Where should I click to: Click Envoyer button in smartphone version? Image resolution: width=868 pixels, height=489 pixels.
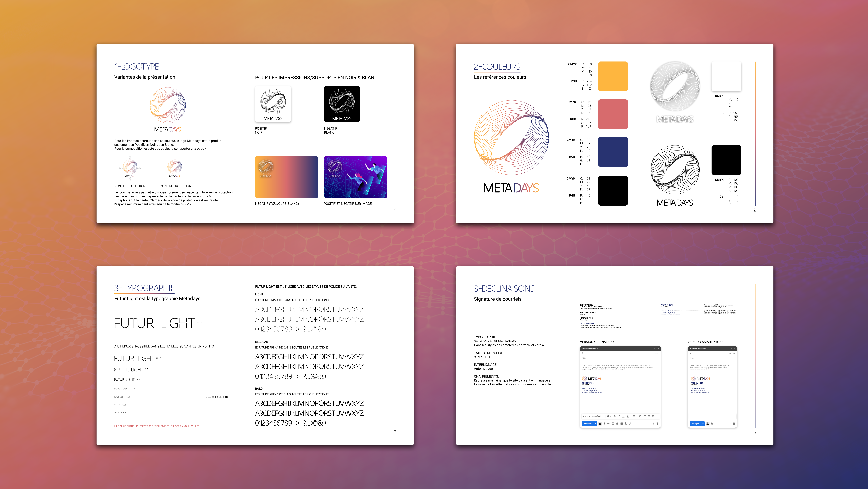pyautogui.click(x=695, y=424)
